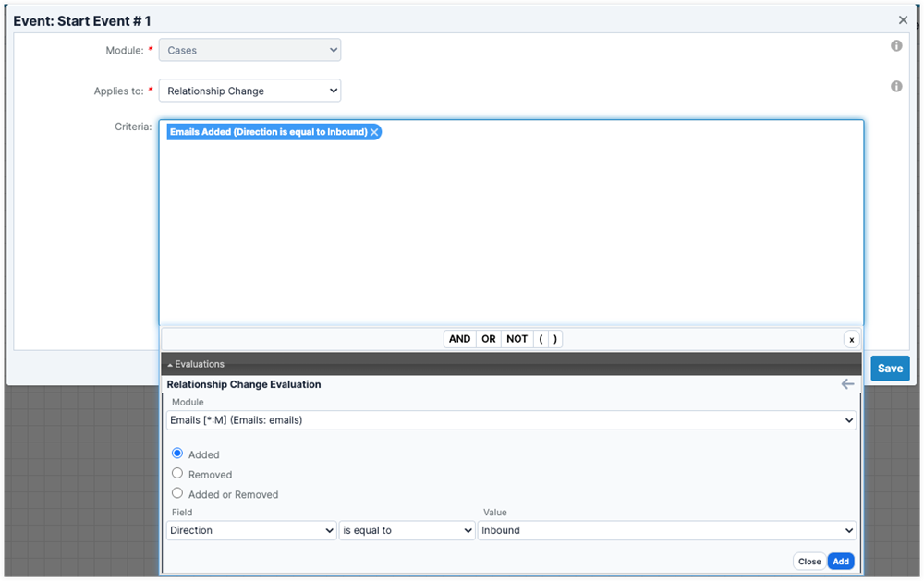Insert the opening parenthesis operator
The image size is (924, 581).
tap(541, 339)
